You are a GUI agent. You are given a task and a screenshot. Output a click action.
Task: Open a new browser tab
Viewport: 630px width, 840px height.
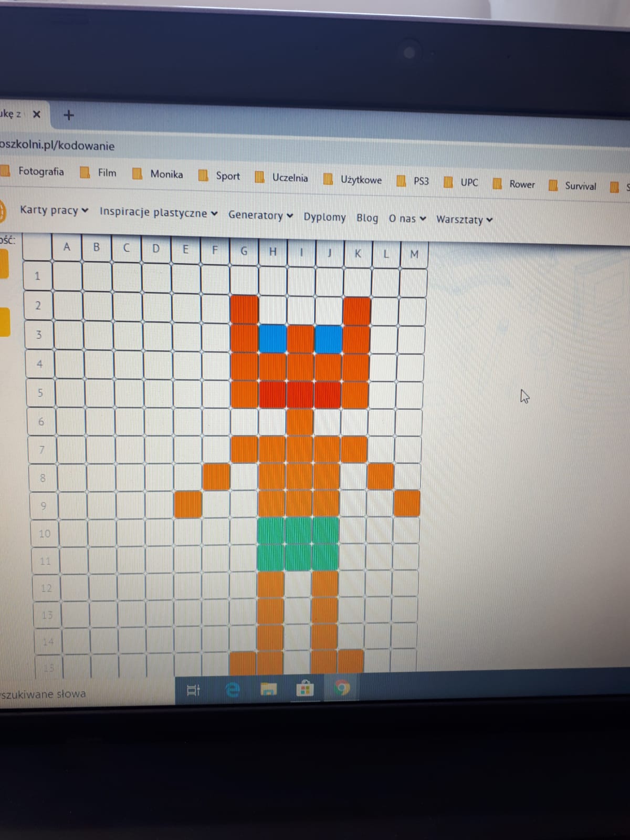tap(68, 115)
